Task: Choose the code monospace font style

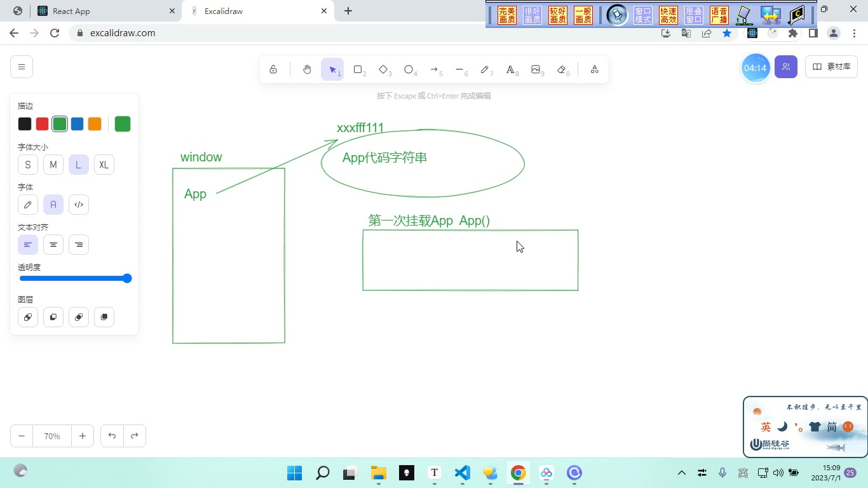Action: pos(79,205)
